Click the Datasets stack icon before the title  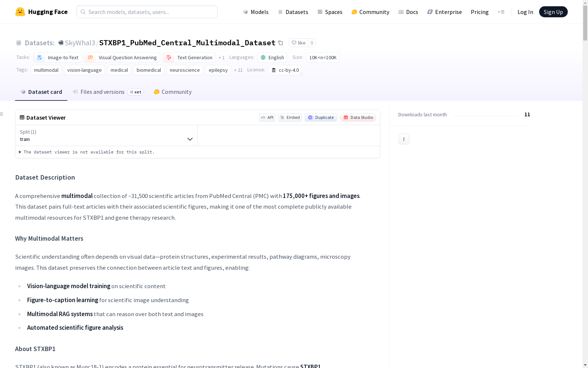point(19,43)
